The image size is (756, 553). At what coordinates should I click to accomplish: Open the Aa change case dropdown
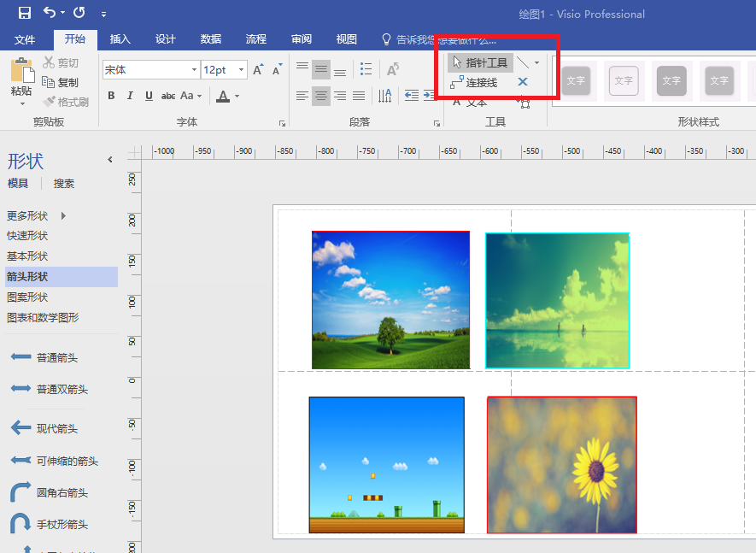191,96
